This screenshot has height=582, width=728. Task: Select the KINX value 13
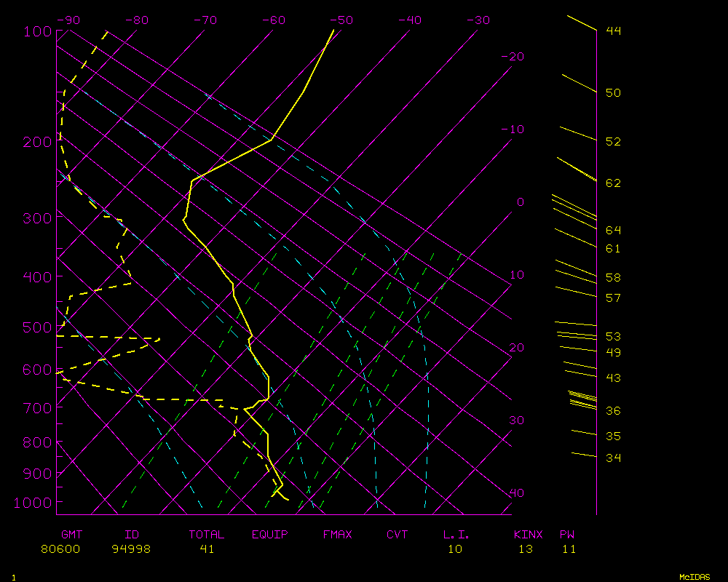(x=526, y=549)
